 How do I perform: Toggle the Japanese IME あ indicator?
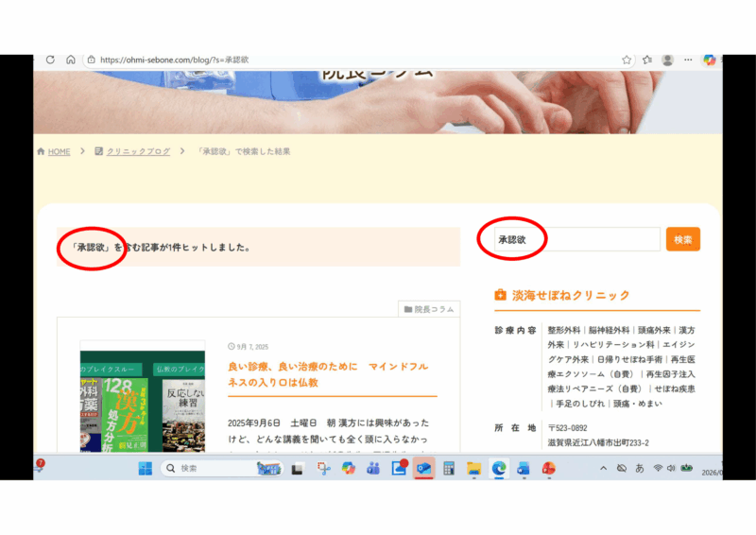[640, 469]
